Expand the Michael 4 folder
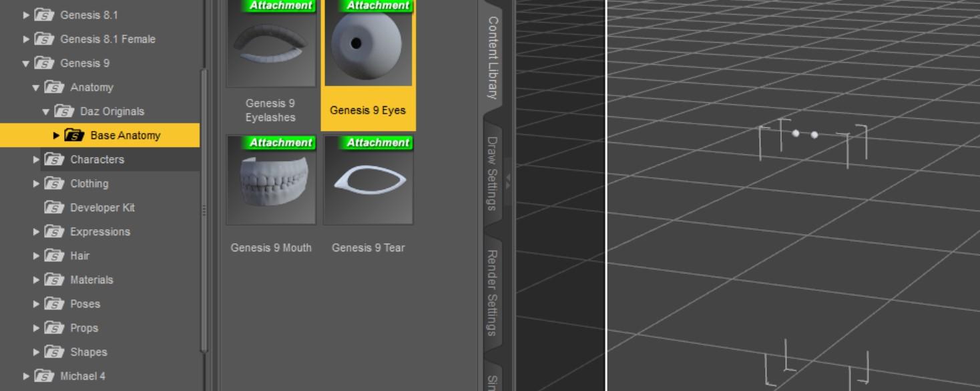The height and width of the screenshot is (391, 980). pos(26,376)
